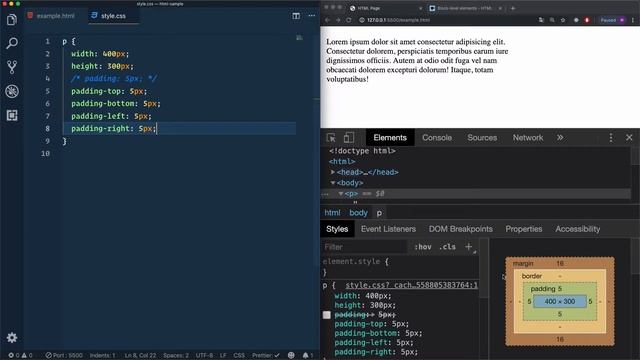Click the red extension icon in Chrome toolbar
The height and width of the screenshot is (360, 640).
click(x=587, y=20)
